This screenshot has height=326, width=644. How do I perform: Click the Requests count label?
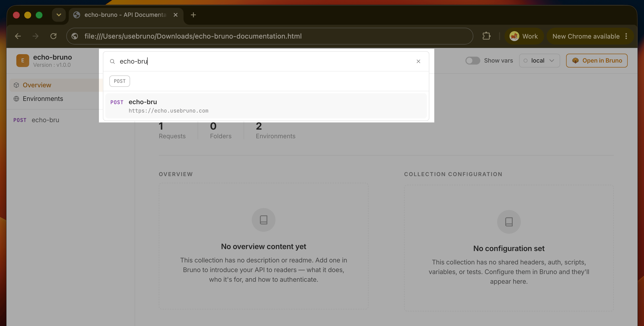coord(172,136)
